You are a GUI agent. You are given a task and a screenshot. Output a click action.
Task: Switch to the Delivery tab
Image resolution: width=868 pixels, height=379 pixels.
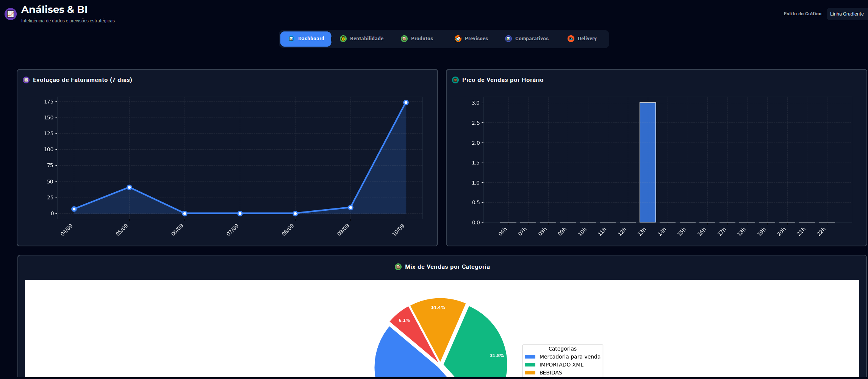pyautogui.click(x=582, y=39)
